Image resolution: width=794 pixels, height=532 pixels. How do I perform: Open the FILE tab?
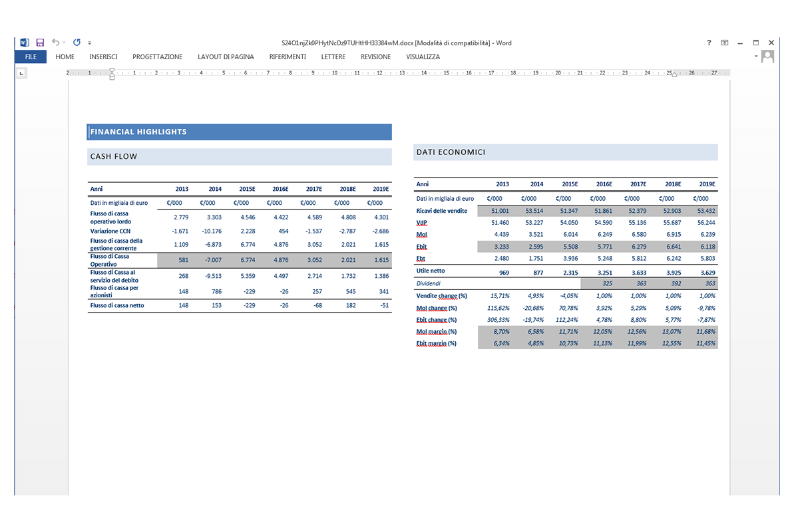(31, 57)
